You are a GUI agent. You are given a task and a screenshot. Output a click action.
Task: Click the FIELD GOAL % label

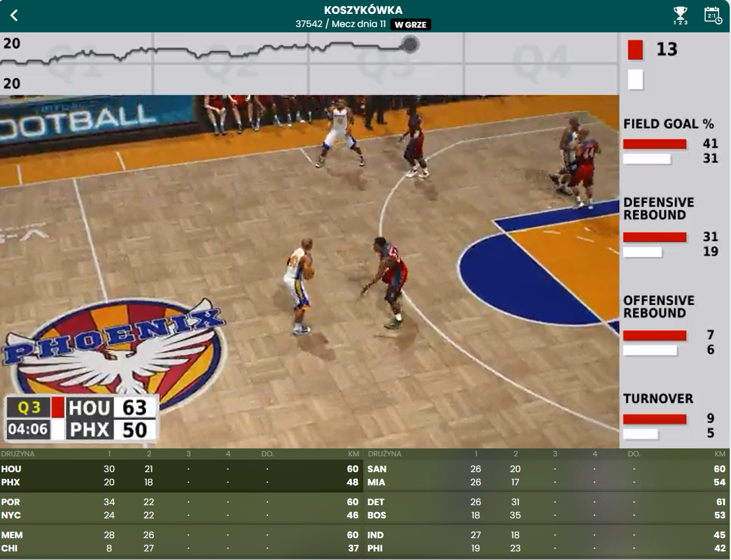[668, 123]
